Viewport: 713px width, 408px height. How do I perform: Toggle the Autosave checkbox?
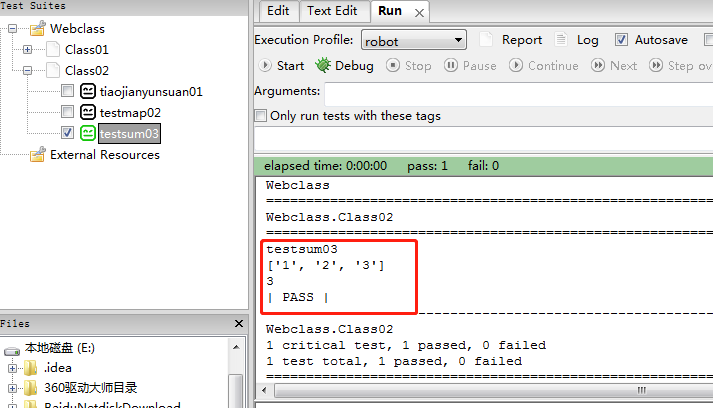621,40
